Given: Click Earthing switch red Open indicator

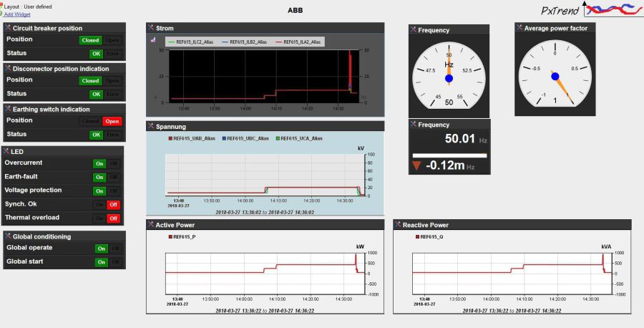Looking at the screenshot, I should point(112,121).
